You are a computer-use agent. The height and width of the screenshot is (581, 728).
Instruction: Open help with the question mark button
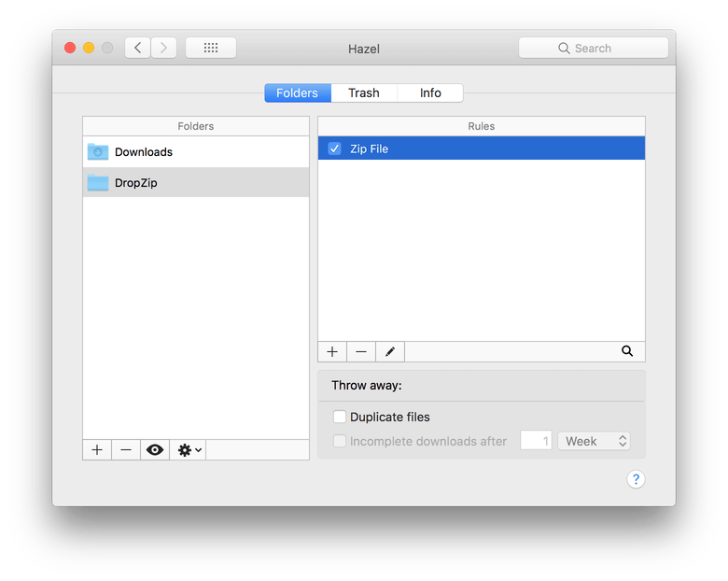636,479
